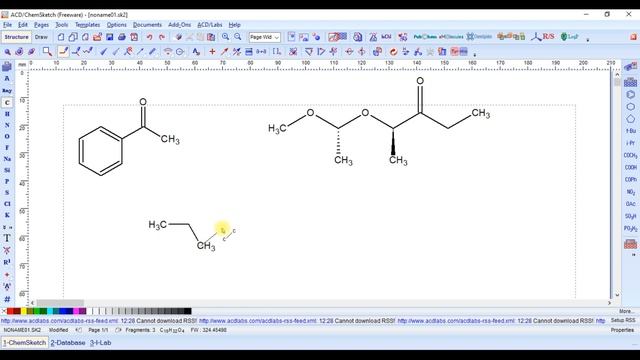Switch to Draw mode

click(x=41, y=37)
